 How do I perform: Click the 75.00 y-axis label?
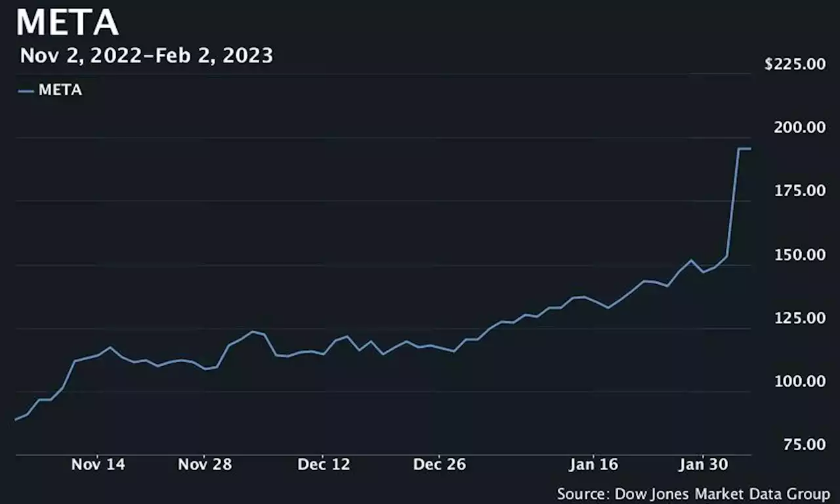point(803,445)
